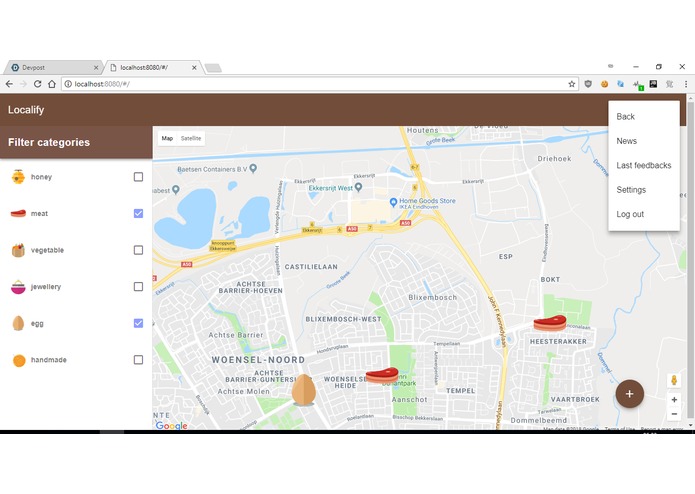The image size is (695, 494).
Task: Click the Google logo on the map
Action: [x=172, y=426]
